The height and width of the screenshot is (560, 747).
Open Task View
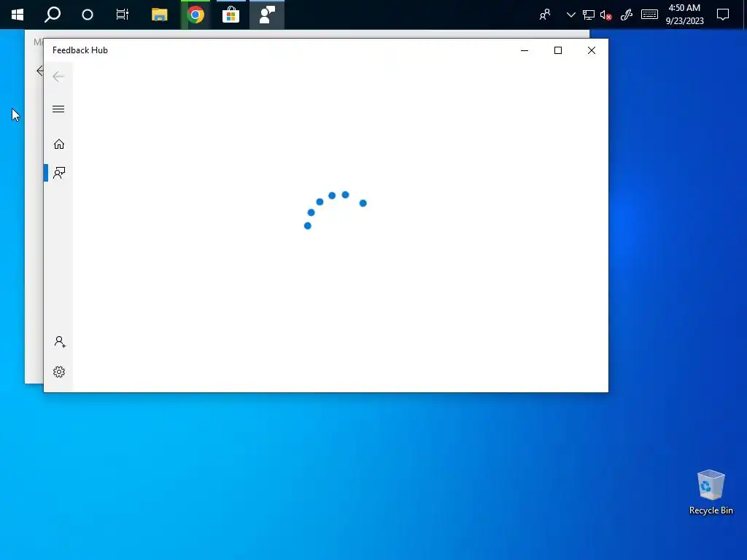point(123,15)
